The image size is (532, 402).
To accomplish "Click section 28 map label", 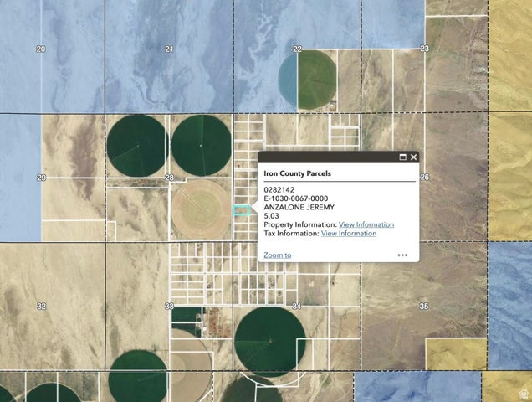I will point(169,178).
